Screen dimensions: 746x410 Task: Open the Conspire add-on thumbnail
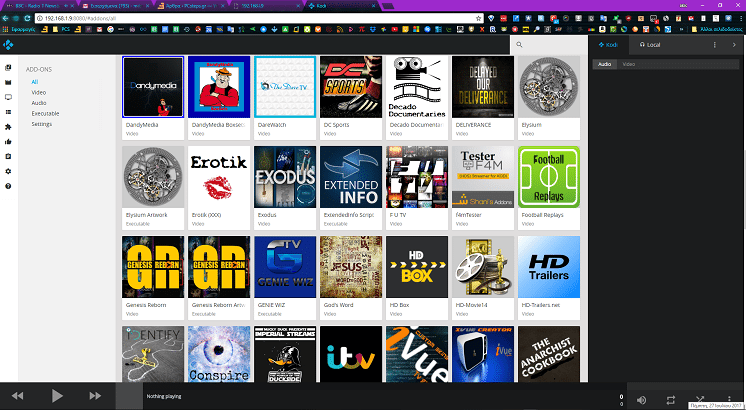point(219,354)
